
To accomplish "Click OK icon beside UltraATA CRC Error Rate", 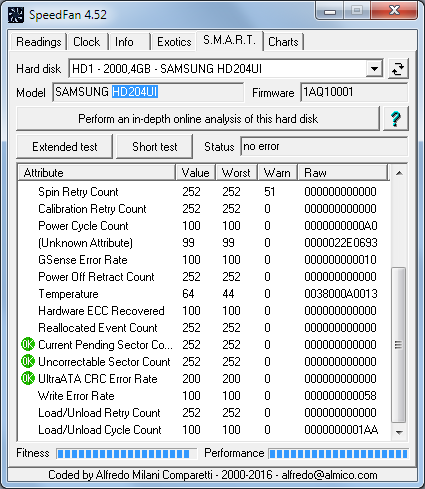I will click(x=28, y=378).
